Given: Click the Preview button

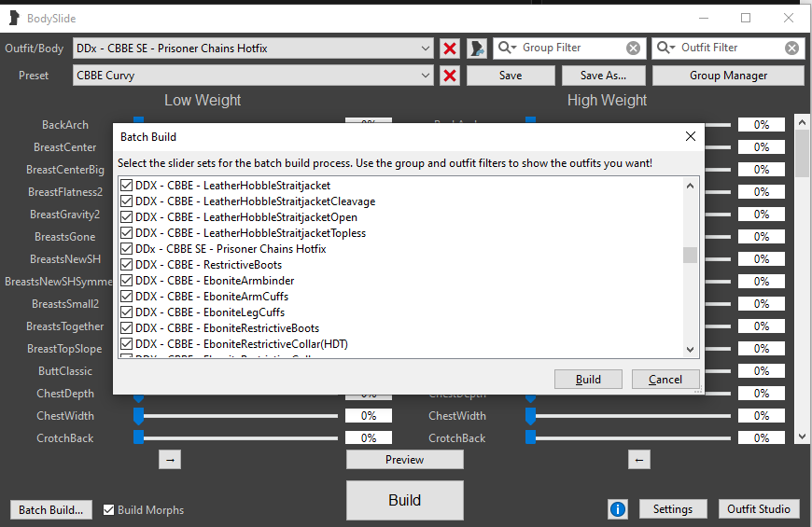Looking at the screenshot, I should click(x=404, y=460).
